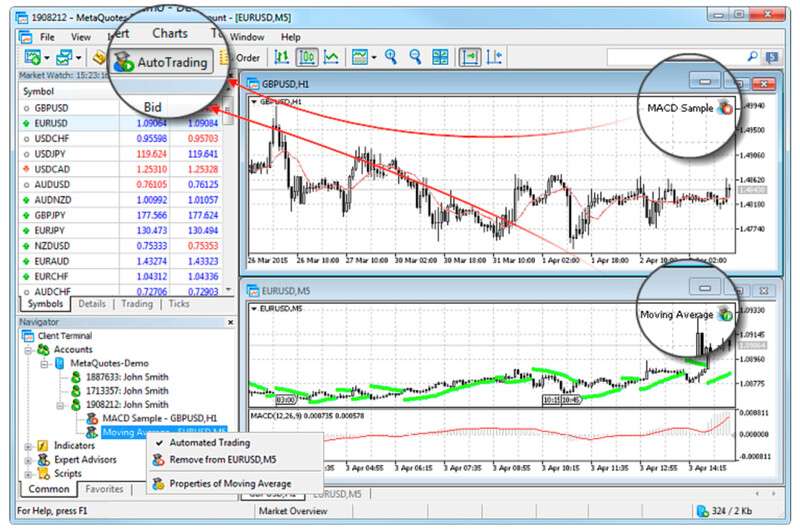This screenshot has height=532, width=800.
Task: Switch the chart to line chart mode
Action: point(331,57)
